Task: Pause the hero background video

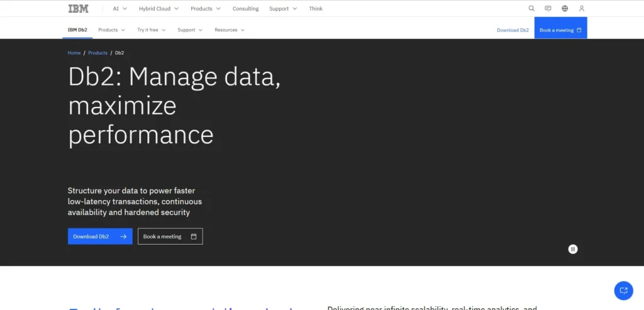Action: 573,249
